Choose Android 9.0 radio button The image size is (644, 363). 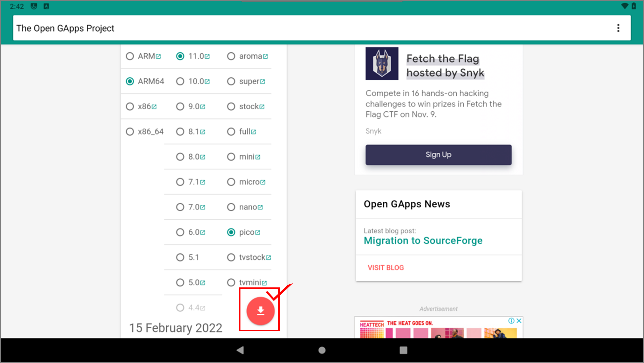pyautogui.click(x=180, y=106)
